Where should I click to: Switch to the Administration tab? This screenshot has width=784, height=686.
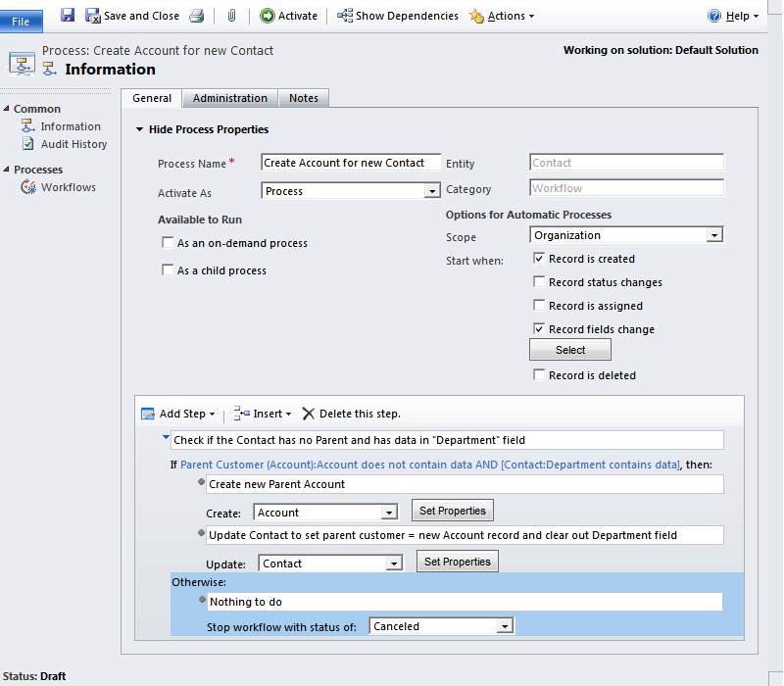[x=229, y=98]
